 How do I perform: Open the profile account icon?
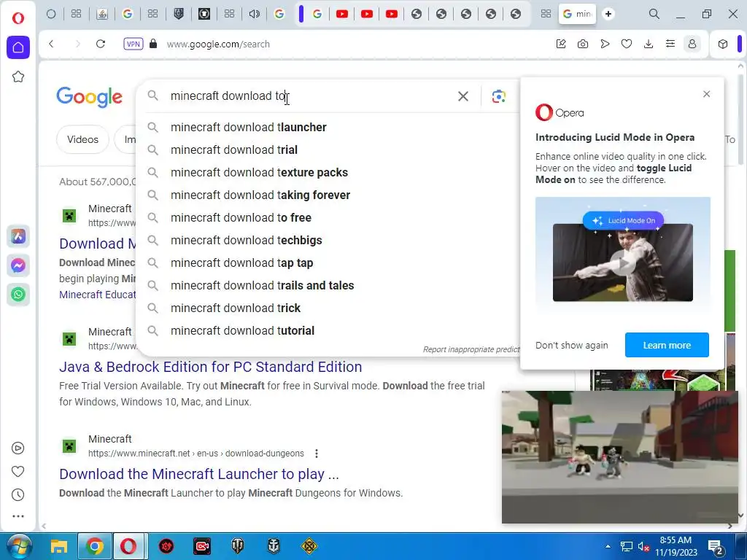point(692,44)
